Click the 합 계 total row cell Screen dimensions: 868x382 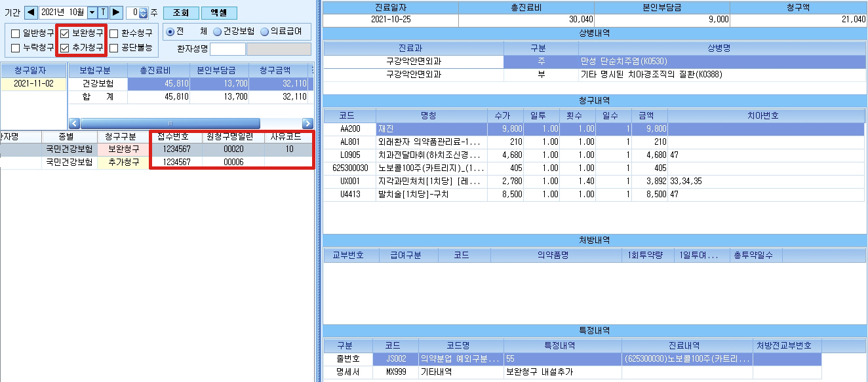click(x=98, y=96)
